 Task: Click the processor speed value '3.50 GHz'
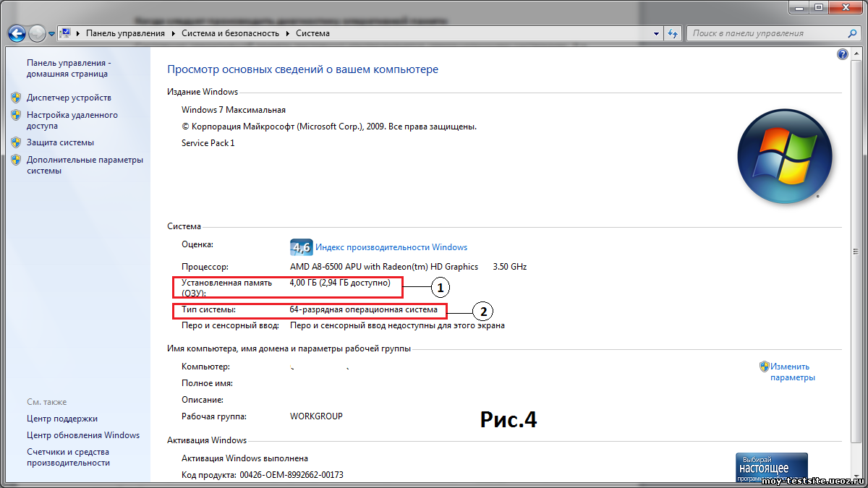[x=510, y=267]
